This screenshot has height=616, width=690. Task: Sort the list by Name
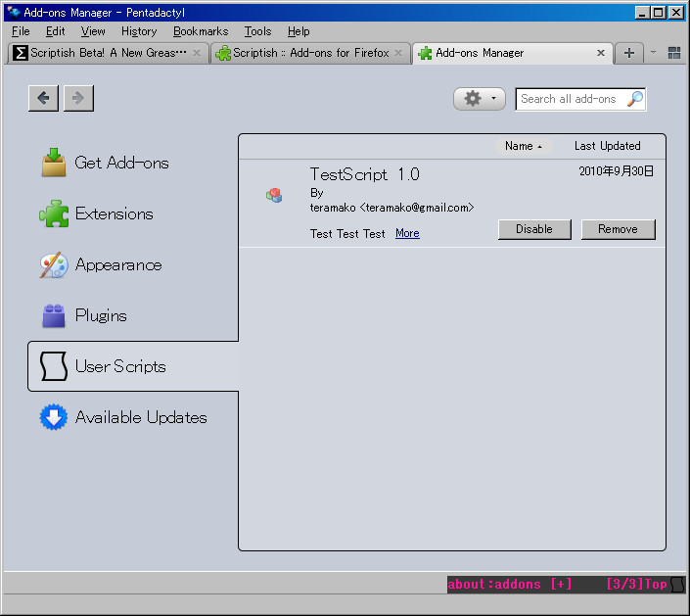(x=524, y=146)
